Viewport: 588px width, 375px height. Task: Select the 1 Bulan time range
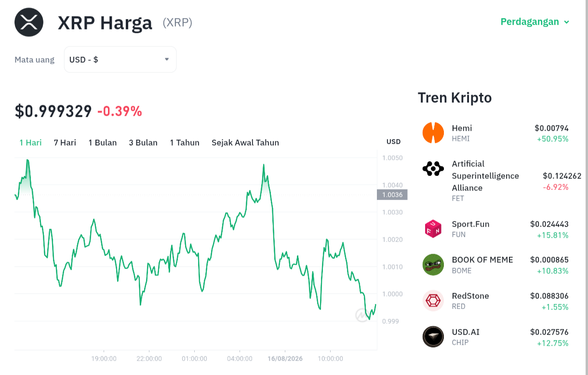point(103,142)
